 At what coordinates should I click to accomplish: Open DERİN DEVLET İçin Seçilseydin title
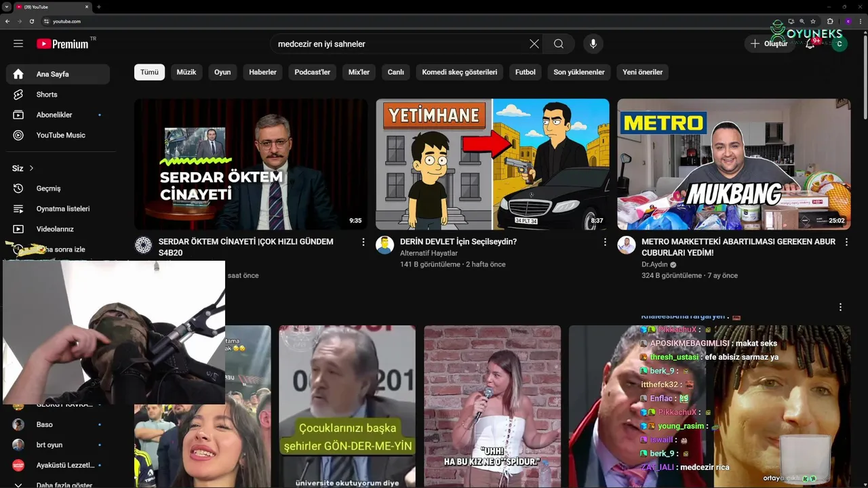(x=458, y=241)
